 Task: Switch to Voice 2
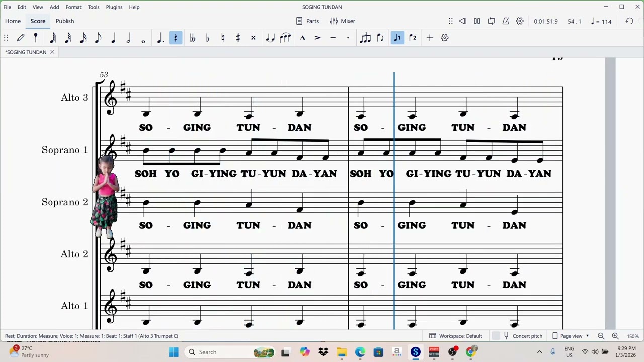[x=413, y=38]
